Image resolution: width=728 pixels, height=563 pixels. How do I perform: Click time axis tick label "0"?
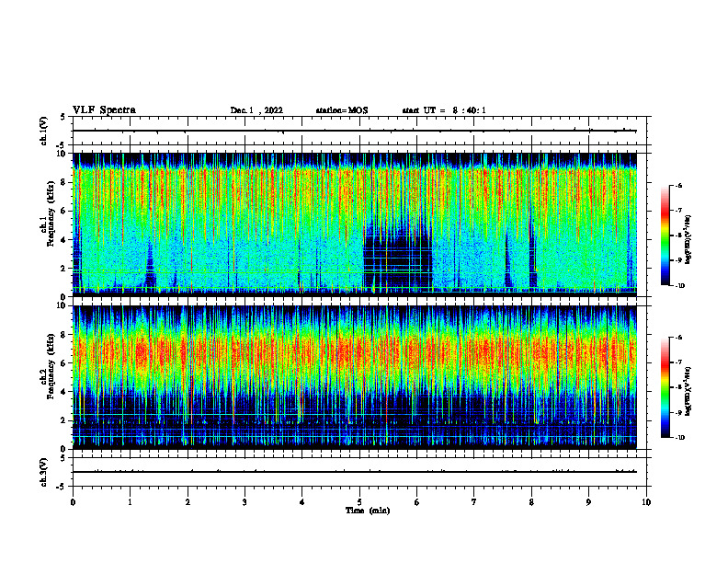73,502
